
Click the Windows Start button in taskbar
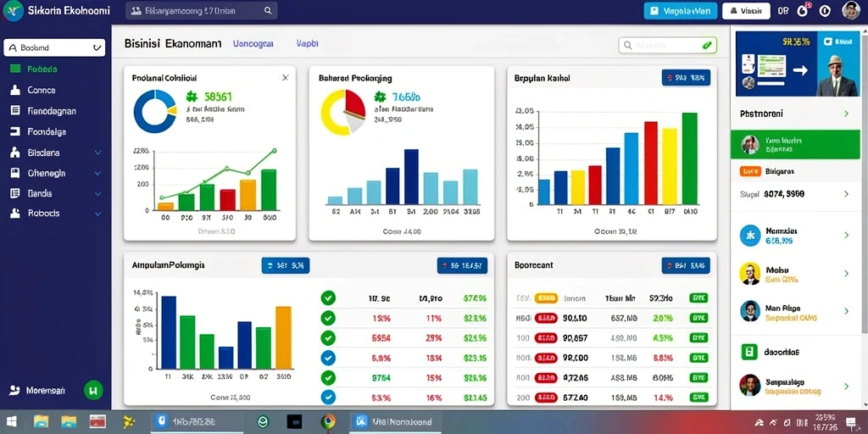click(x=10, y=422)
